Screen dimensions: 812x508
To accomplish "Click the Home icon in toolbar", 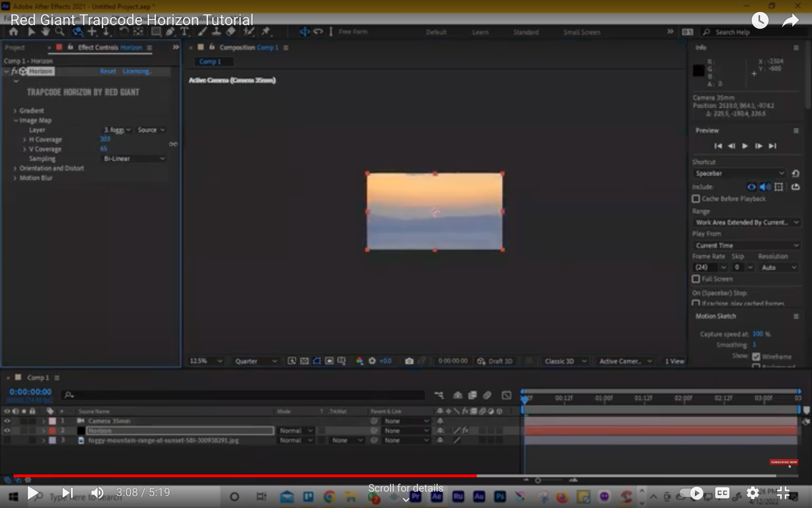I will (x=13, y=32).
